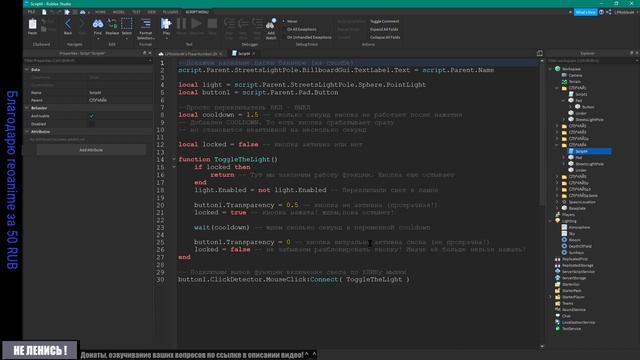Switch to the PLUGINS ribbon tab
Viewport: 640px width, 360px height.
(171, 12)
